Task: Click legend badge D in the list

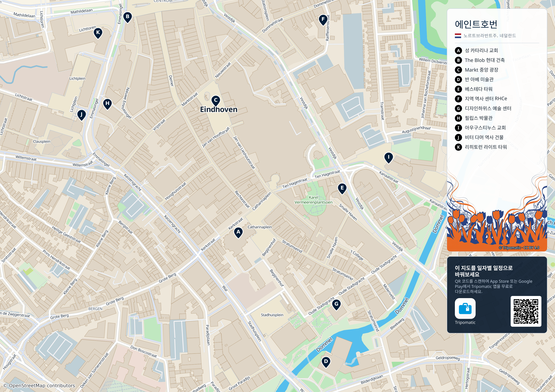Action: point(458,80)
